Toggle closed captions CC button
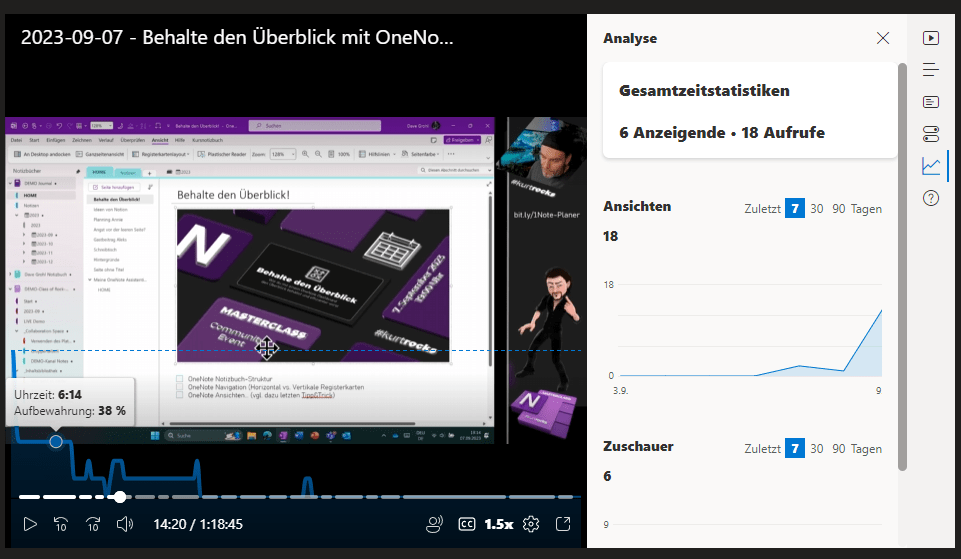The image size is (961, 559). tap(467, 524)
